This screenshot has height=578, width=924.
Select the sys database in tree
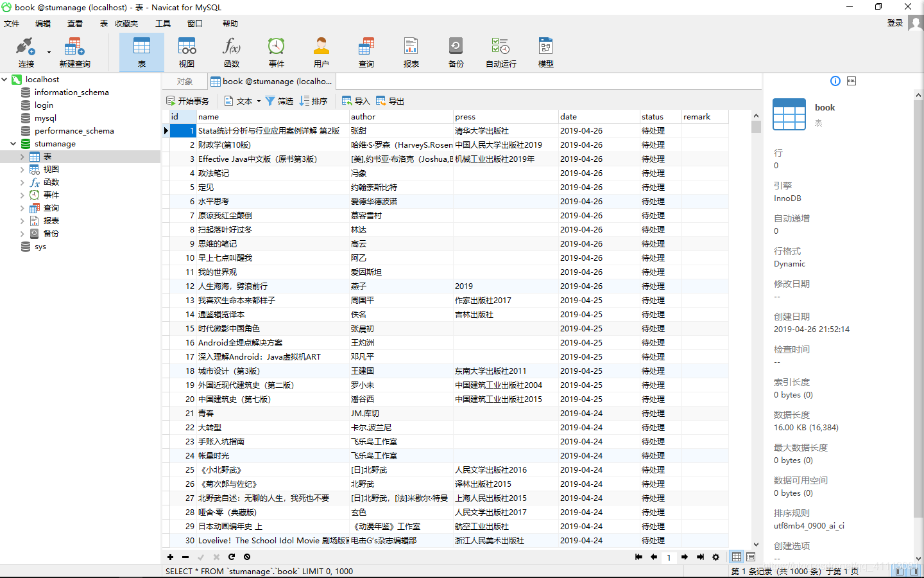click(x=40, y=247)
